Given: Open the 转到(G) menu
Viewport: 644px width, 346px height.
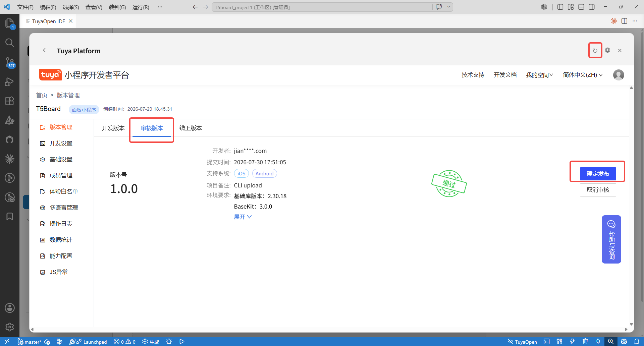Looking at the screenshot, I should pos(117,7).
